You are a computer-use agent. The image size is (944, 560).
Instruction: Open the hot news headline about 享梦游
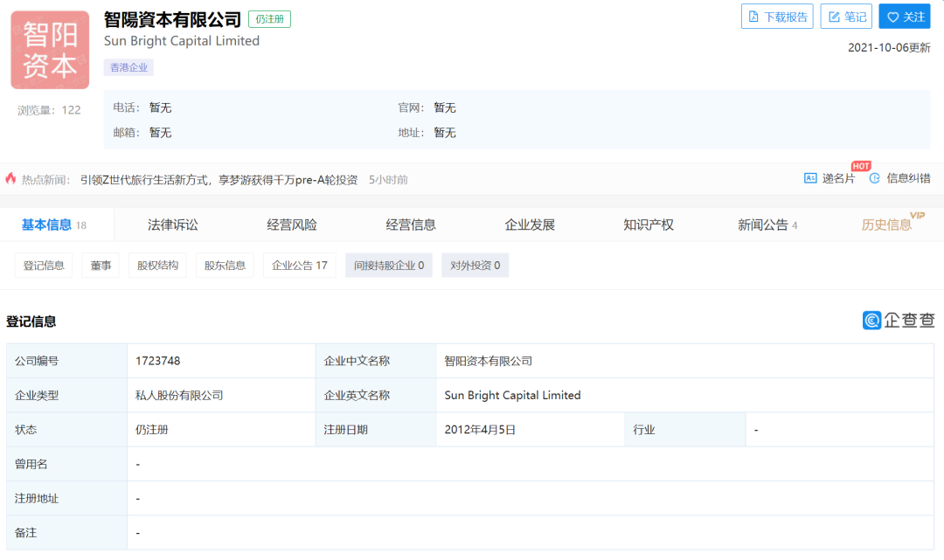tap(219, 180)
